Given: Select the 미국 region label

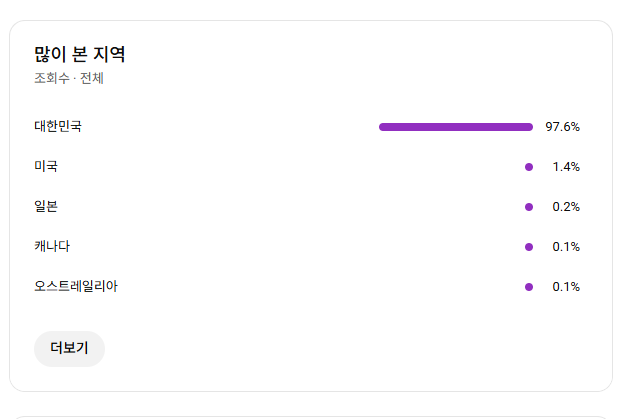Looking at the screenshot, I should point(46,167).
